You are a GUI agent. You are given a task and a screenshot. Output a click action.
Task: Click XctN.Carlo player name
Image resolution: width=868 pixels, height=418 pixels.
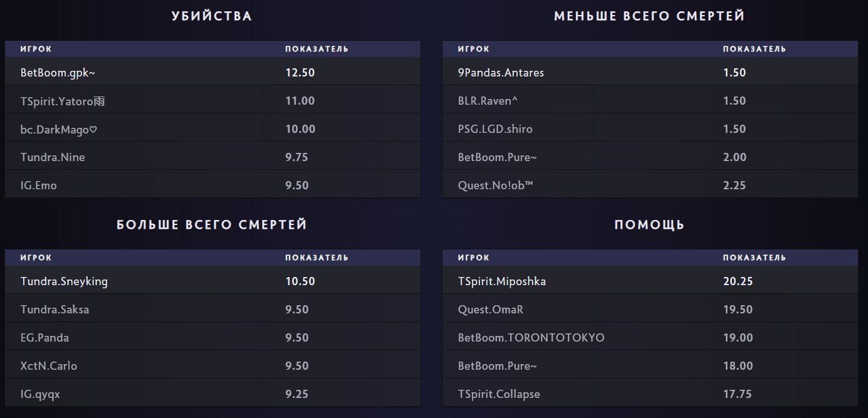[x=49, y=366]
